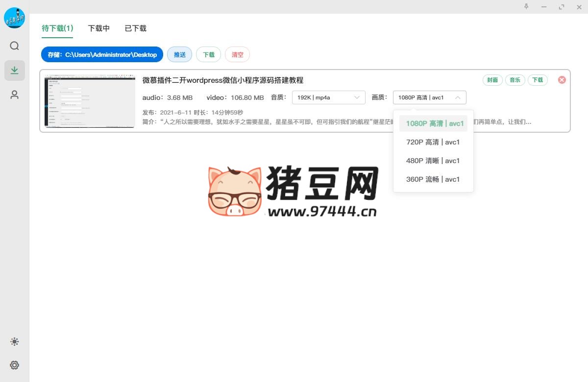This screenshot has height=382, width=588.
Task: Open the search page from the sidebar
Action: pyautogui.click(x=15, y=46)
